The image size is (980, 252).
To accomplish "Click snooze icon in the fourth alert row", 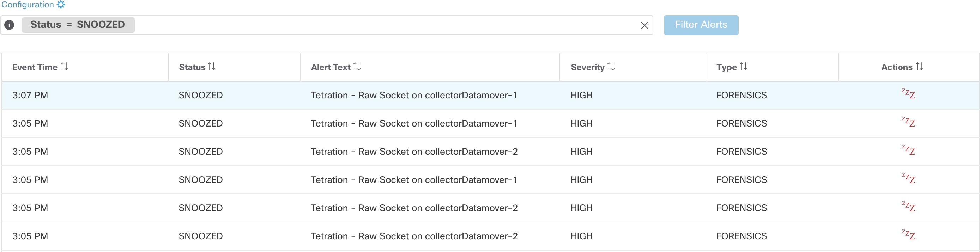I will pos(908,178).
